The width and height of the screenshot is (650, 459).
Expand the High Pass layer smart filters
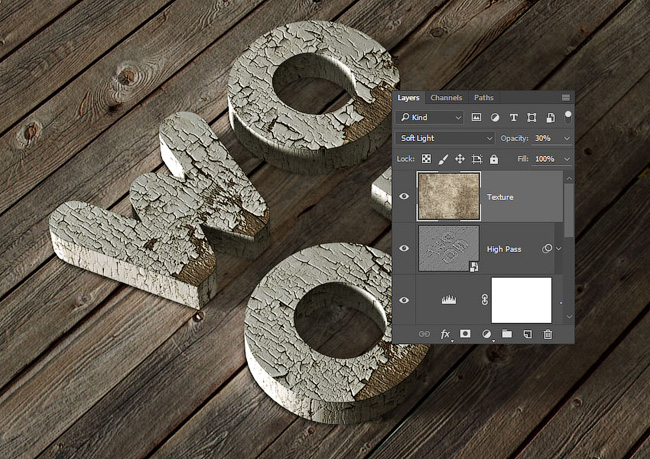(x=558, y=249)
